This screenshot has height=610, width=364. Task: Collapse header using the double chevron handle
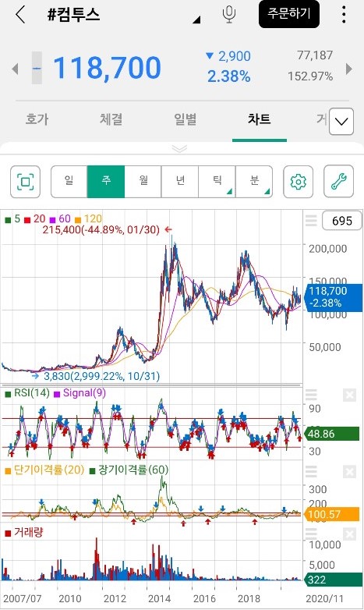pyautogui.click(x=179, y=148)
